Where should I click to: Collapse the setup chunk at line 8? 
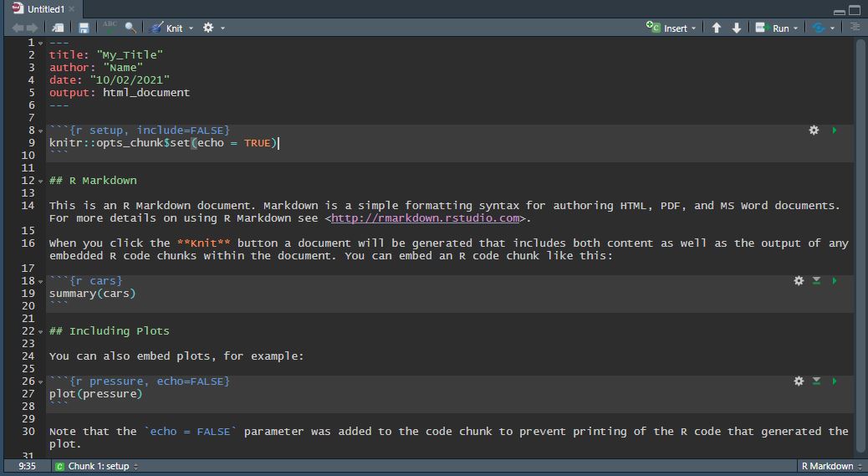[x=40, y=131]
